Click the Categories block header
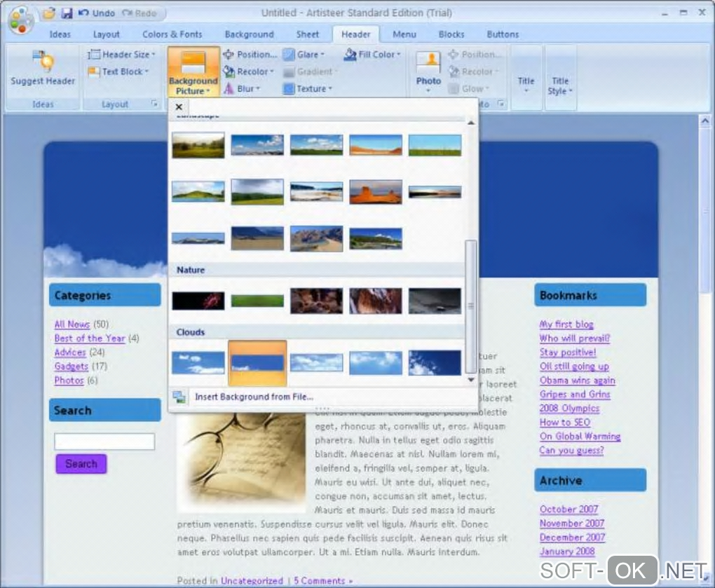Image resolution: width=715 pixels, height=588 pixels. (105, 295)
